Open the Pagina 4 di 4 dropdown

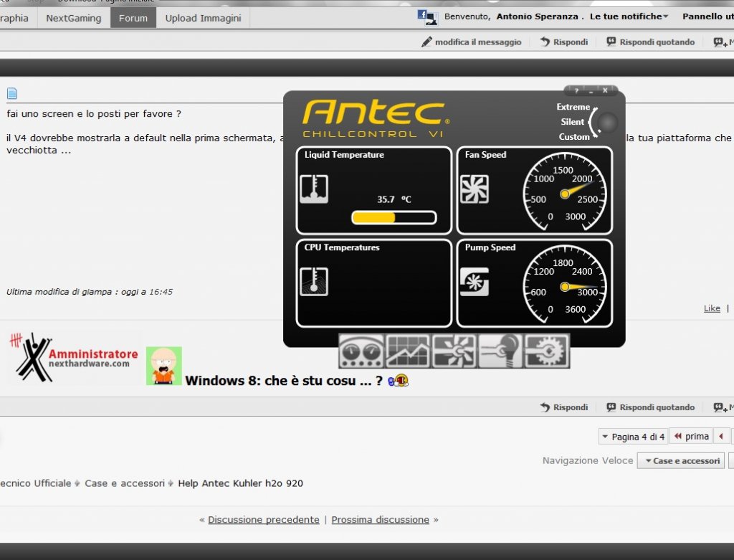click(634, 437)
